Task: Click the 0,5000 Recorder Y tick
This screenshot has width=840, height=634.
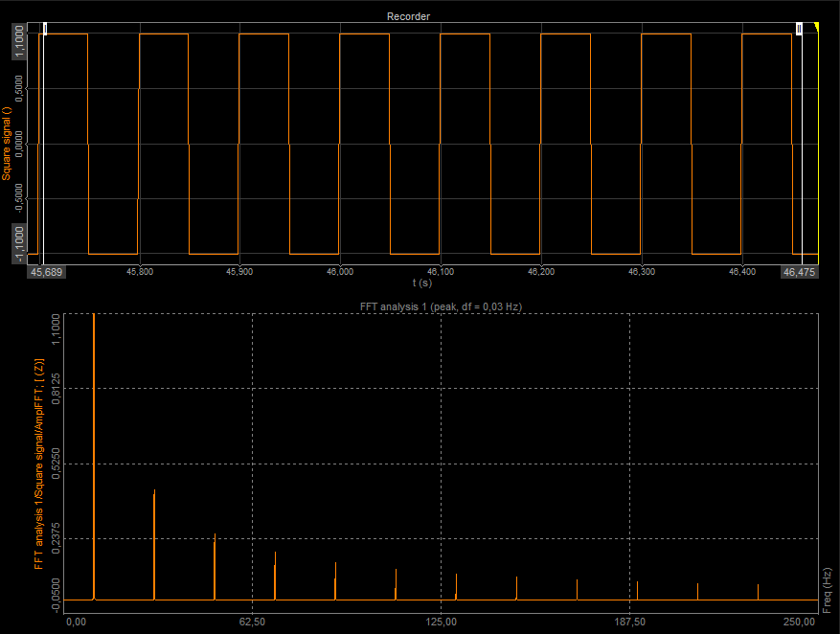Action: pyautogui.click(x=19, y=88)
